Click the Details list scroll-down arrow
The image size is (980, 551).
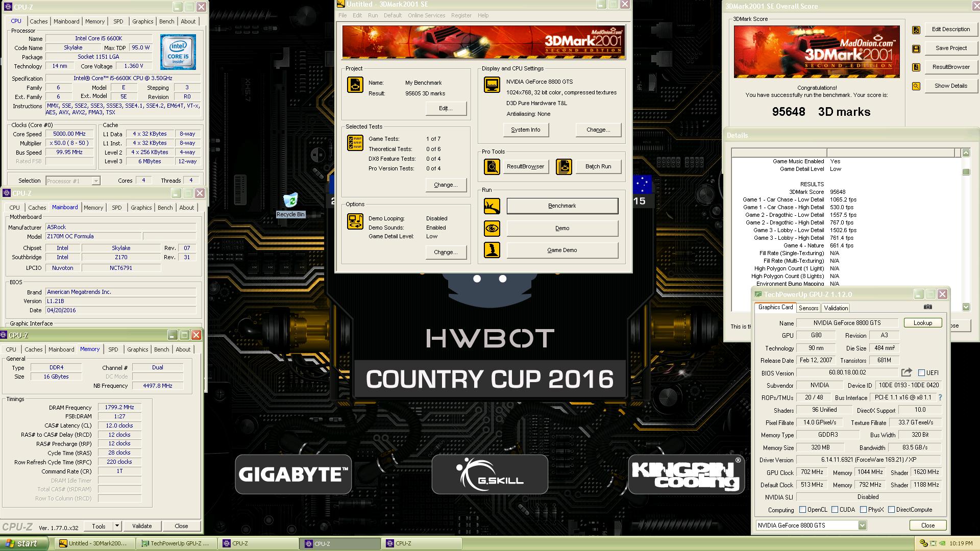[966, 307]
